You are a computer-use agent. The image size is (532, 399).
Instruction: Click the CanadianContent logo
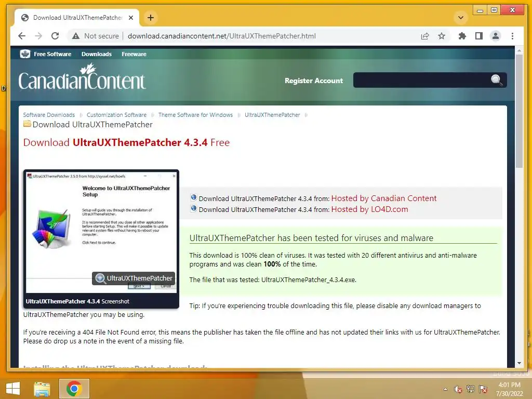pos(82,77)
